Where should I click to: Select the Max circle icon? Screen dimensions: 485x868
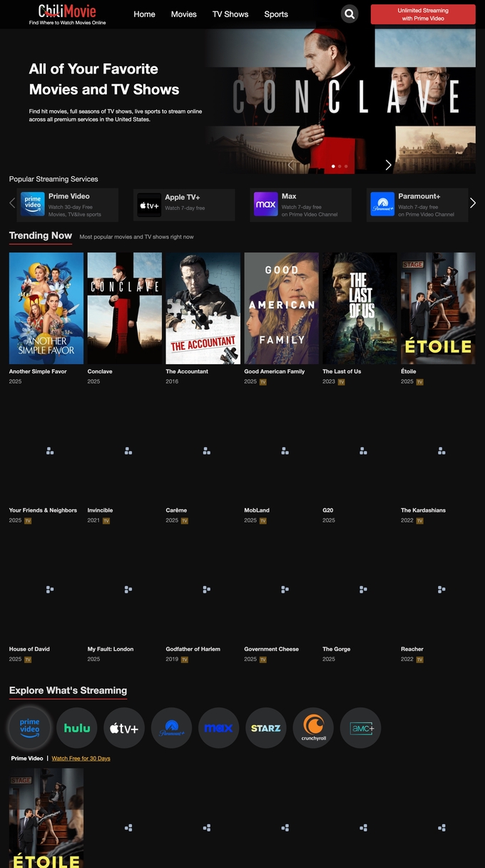(x=219, y=728)
